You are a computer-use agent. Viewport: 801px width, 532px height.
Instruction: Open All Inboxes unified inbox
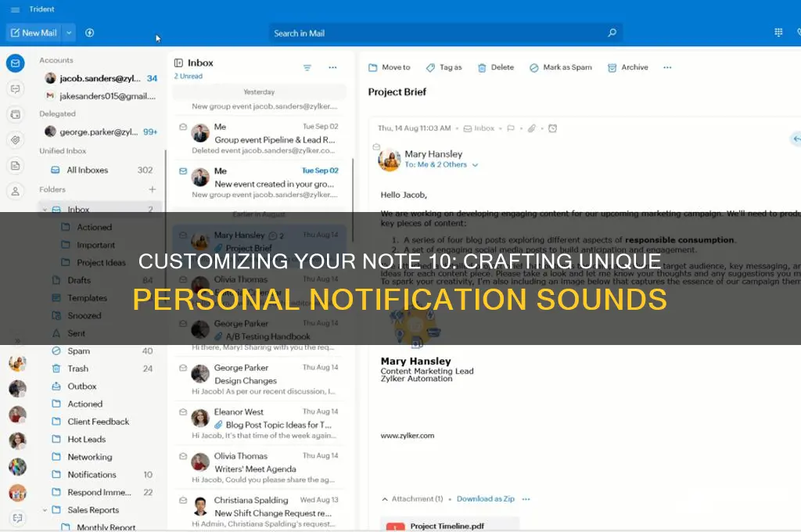(x=101, y=171)
